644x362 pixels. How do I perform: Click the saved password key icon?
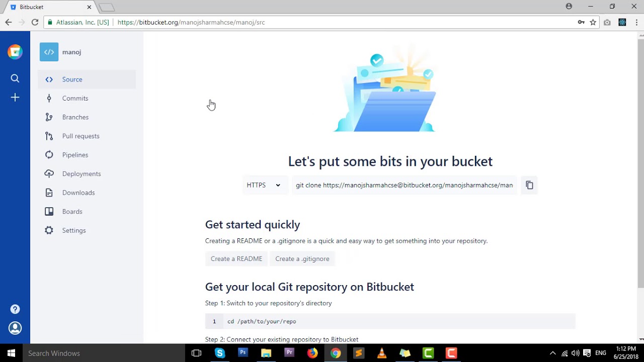coord(581,22)
